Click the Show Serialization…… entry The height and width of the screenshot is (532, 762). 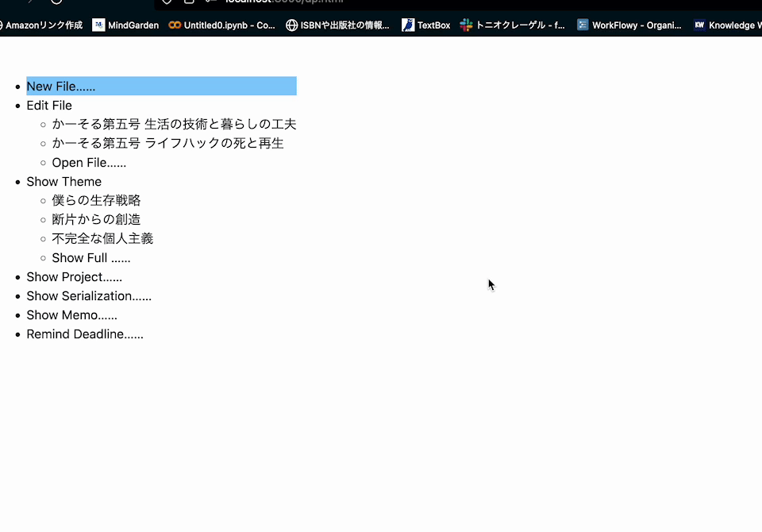pyautogui.click(x=89, y=295)
